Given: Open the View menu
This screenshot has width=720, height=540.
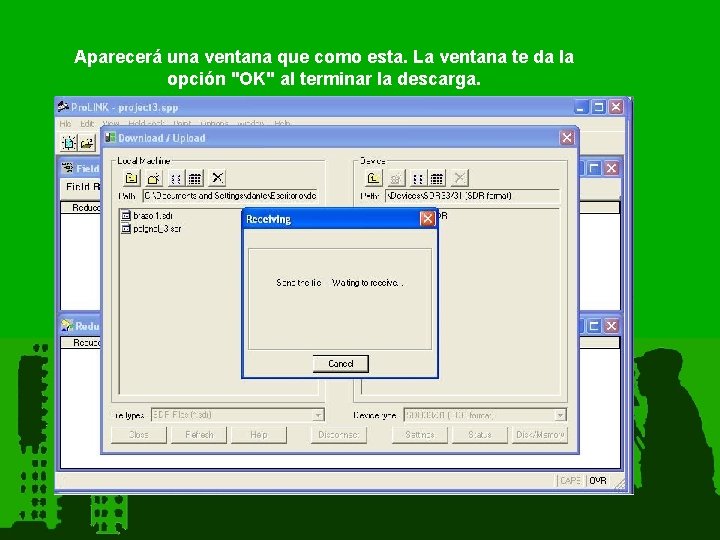Looking at the screenshot, I should (111, 124).
